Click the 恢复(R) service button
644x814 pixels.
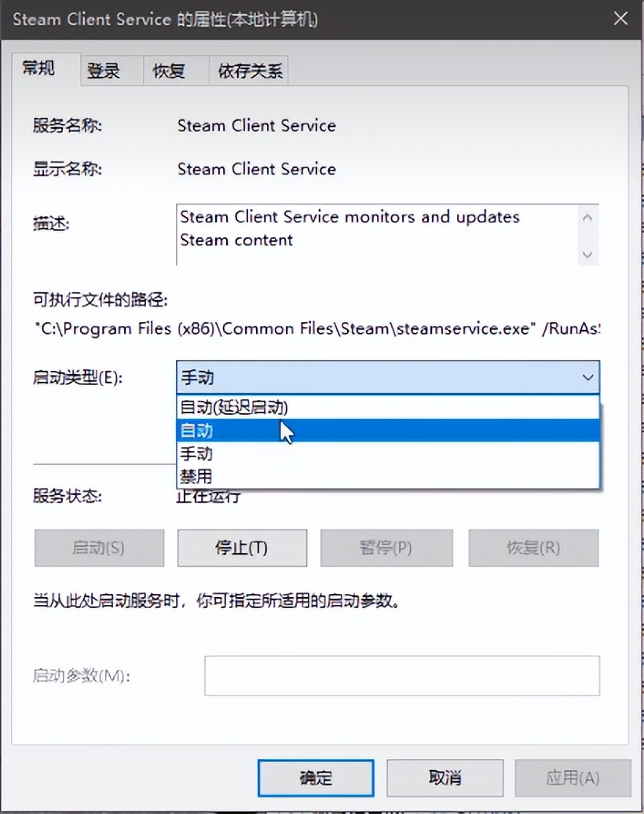[x=533, y=548]
